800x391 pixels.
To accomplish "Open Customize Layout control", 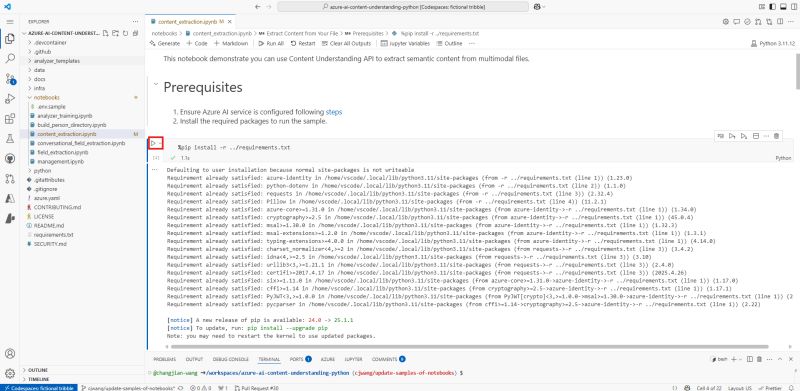I will [x=762, y=7].
